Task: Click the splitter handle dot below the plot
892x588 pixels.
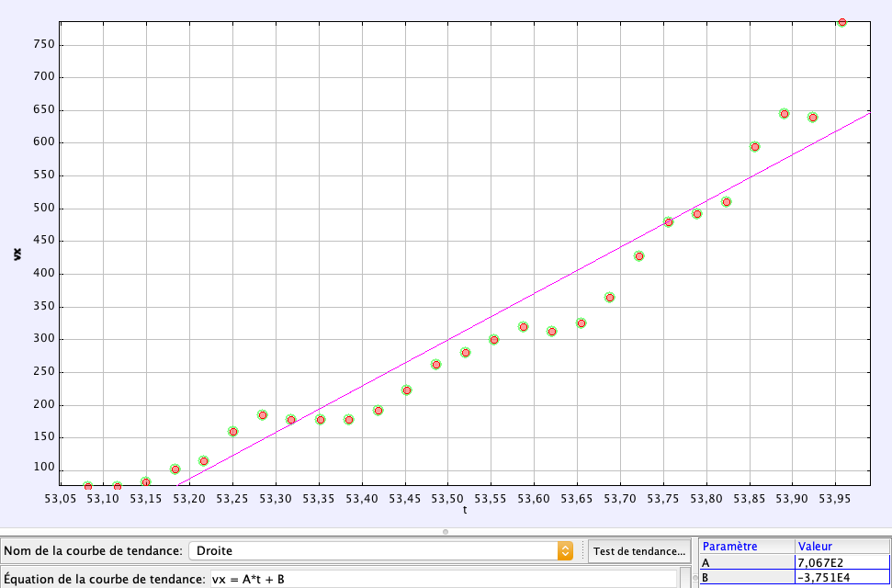Action: [x=446, y=531]
